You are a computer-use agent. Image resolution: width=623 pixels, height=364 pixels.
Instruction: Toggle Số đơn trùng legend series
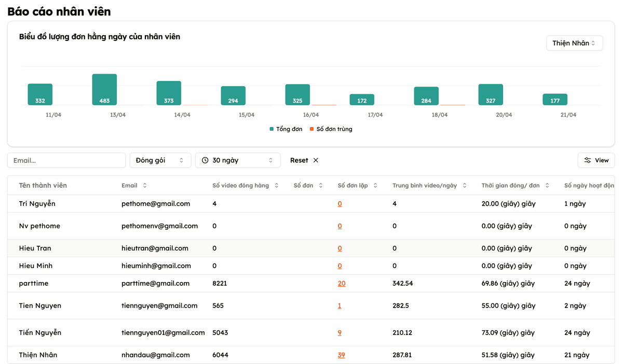[331, 129]
